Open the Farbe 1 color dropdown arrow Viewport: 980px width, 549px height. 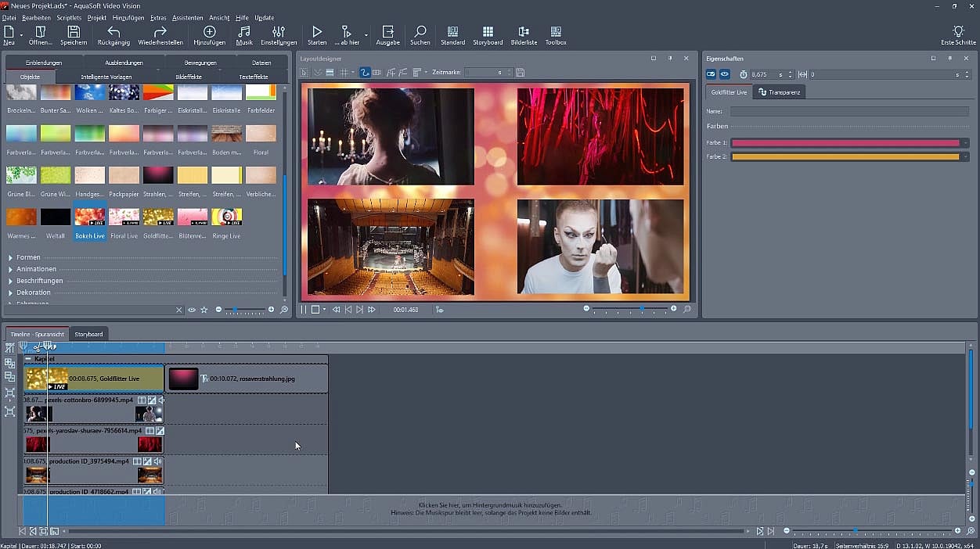(966, 143)
